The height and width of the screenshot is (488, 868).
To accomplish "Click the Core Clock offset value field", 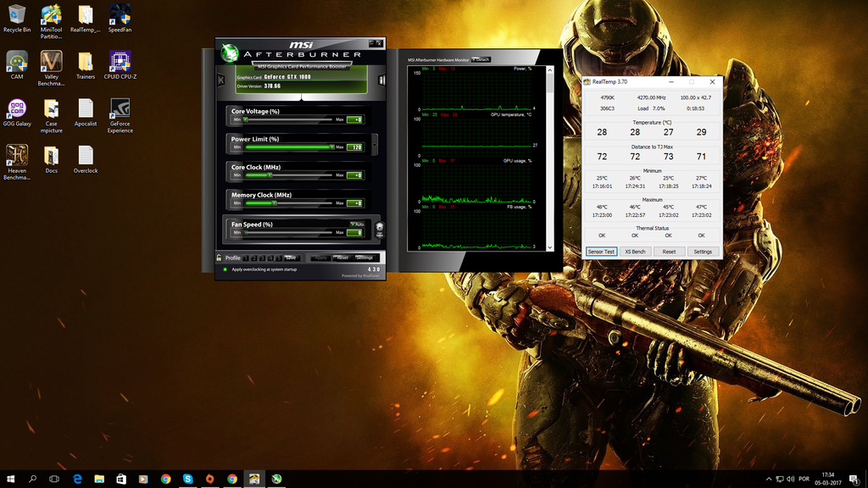I will click(354, 175).
